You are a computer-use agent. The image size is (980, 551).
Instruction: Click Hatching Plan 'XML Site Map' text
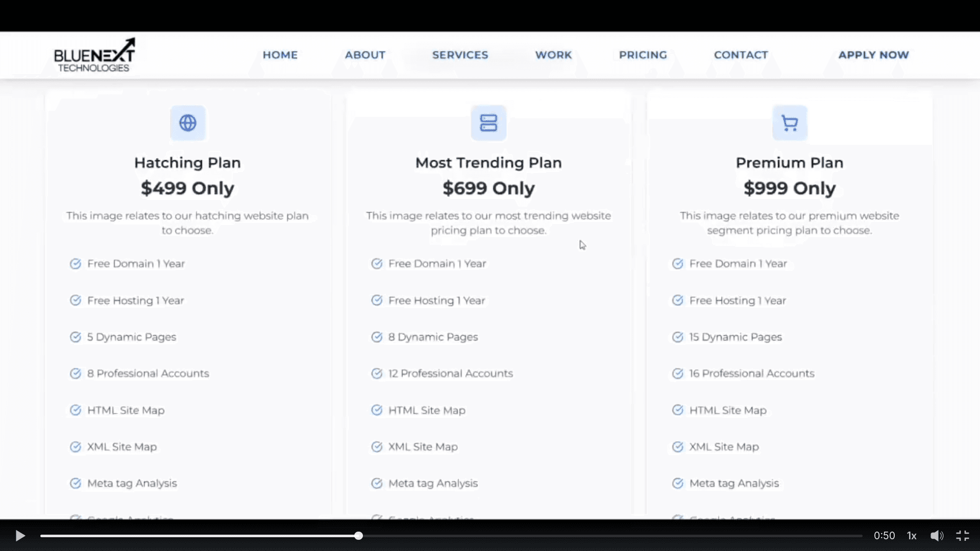coord(122,447)
